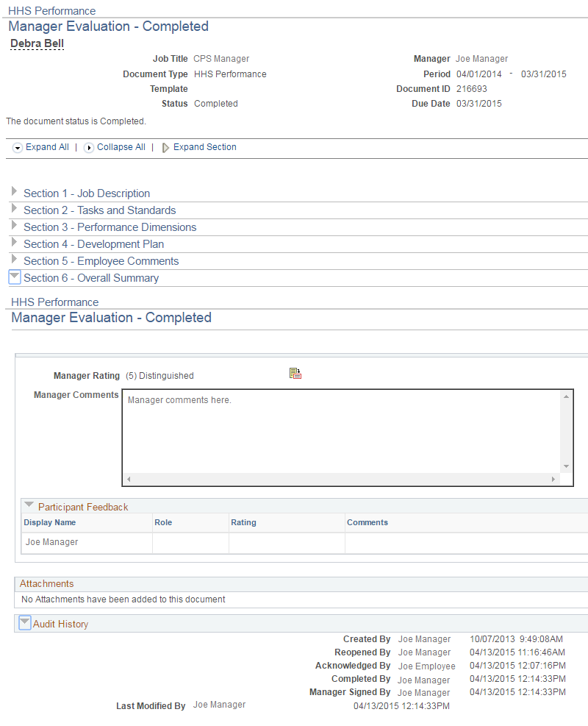
Task: Click the Expand All arrow icon
Action: (x=18, y=148)
